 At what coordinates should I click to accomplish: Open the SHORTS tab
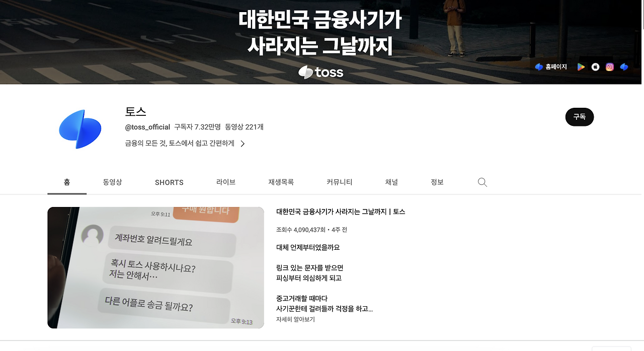169,182
